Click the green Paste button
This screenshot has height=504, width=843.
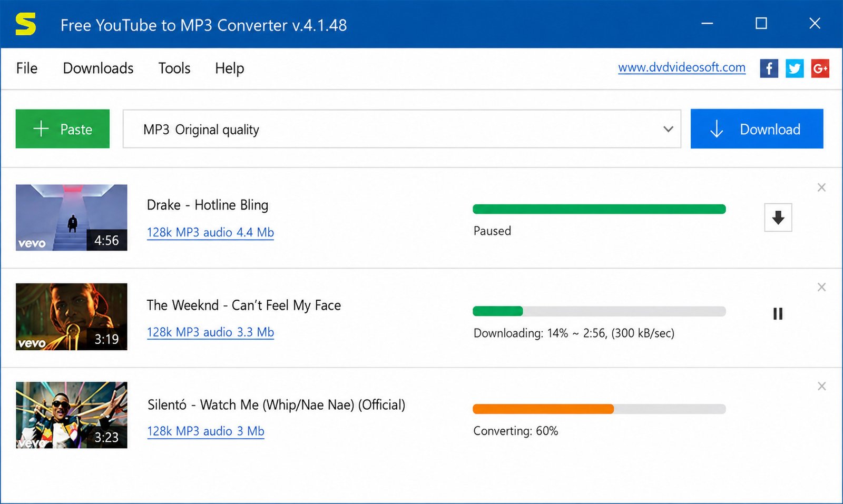(x=63, y=129)
